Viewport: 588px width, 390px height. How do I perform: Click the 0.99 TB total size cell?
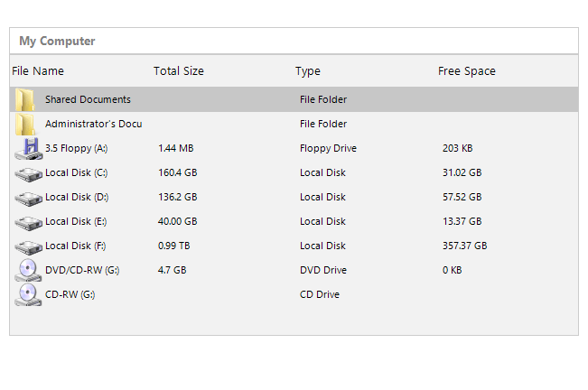[x=174, y=246]
